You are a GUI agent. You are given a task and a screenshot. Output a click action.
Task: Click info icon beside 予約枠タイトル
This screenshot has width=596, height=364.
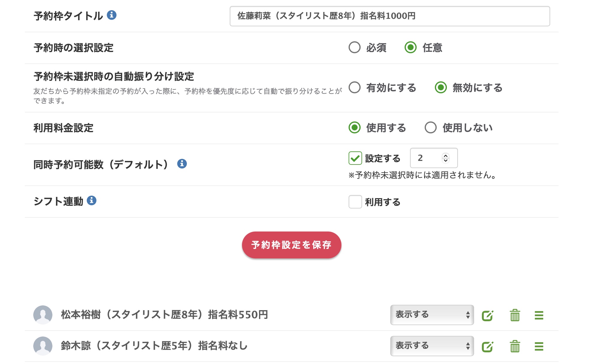112,15
